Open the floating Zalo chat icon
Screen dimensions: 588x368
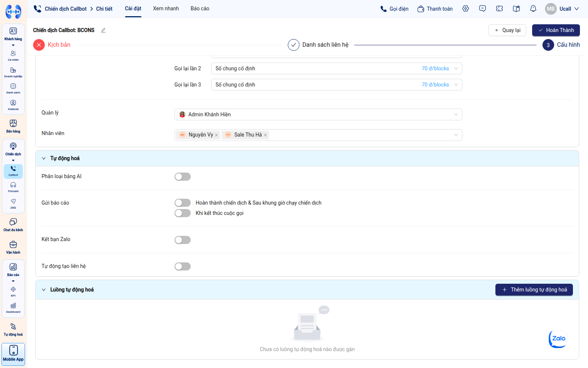pyautogui.click(x=558, y=339)
